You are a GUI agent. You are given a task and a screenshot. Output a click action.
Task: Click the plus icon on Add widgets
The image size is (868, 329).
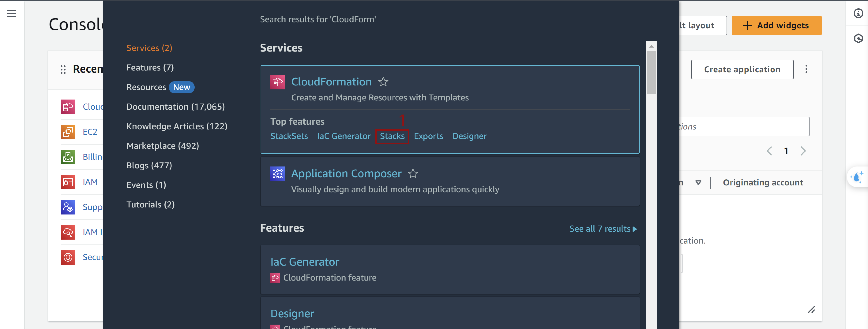pyautogui.click(x=747, y=26)
